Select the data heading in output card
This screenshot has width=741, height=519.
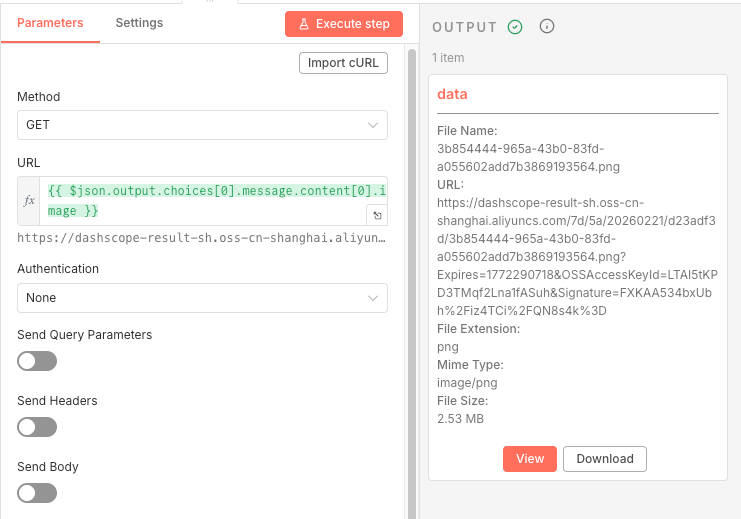click(x=453, y=94)
